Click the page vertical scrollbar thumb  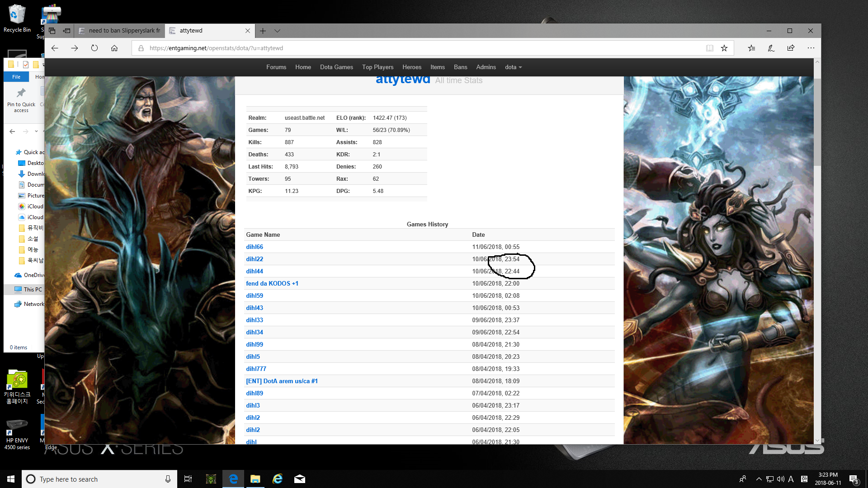(817, 122)
